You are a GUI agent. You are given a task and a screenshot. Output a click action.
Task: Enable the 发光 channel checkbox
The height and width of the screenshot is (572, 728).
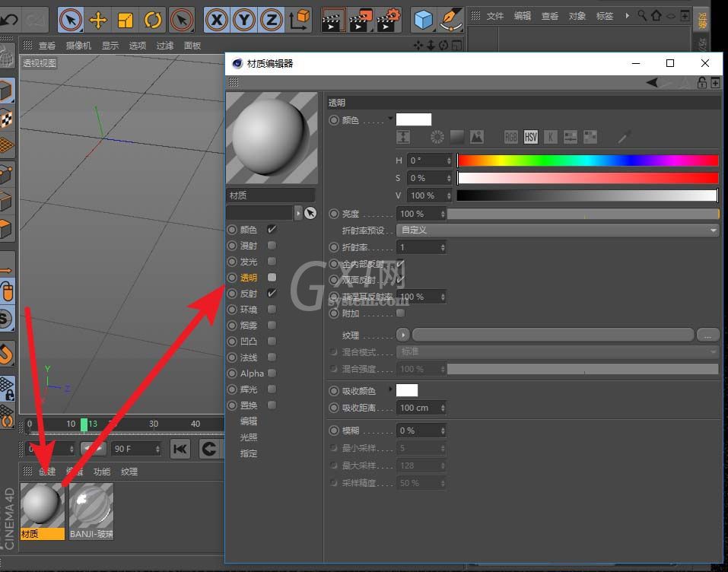pos(272,262)
